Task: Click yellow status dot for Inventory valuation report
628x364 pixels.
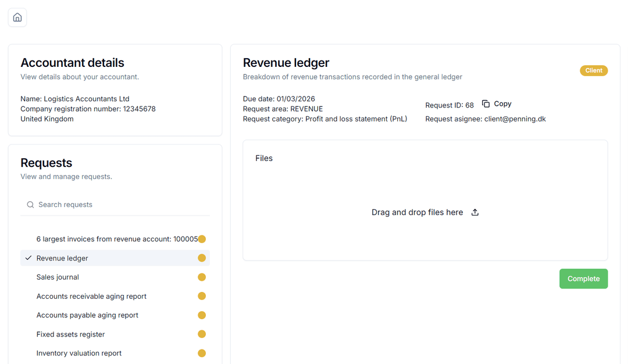Action: tap(202, 354)
